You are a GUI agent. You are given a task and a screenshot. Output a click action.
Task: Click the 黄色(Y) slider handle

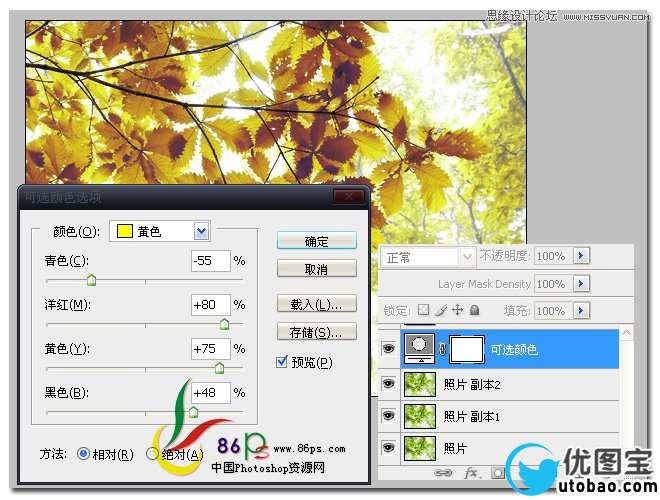click(219, 368)
